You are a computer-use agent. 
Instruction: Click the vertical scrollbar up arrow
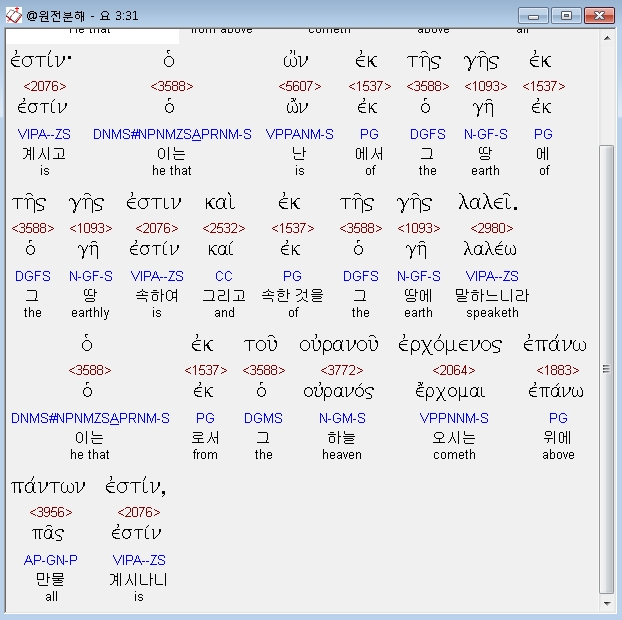(607, 38)
